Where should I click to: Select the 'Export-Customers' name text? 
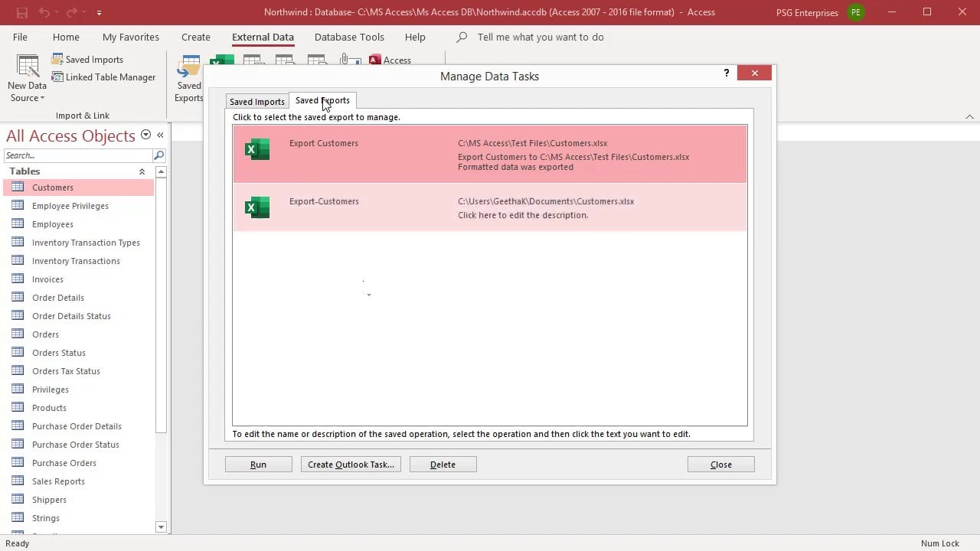(324, 201)
